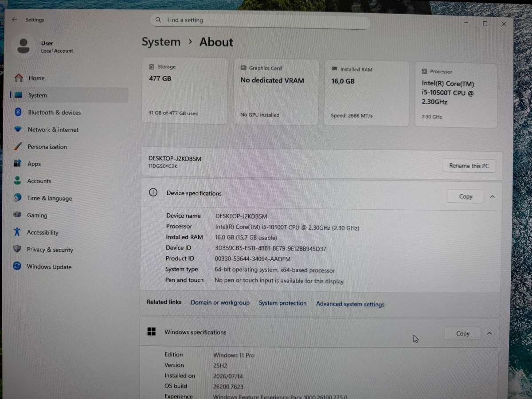Select Time & language in sidebar
The height and width of the screenshot is (399, 532).
(49, 198)
